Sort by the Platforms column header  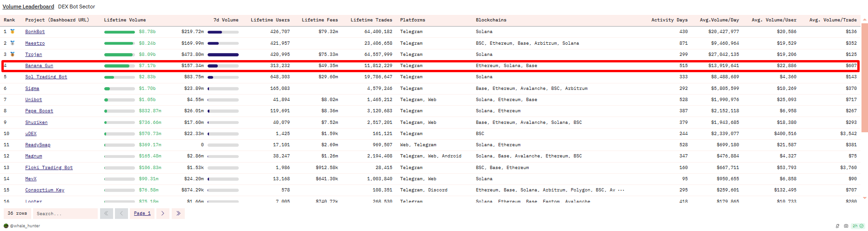[413, 20]
